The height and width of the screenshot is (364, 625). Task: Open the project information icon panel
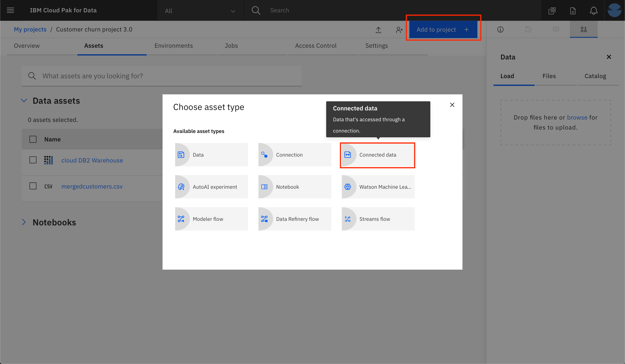[500, 30]
